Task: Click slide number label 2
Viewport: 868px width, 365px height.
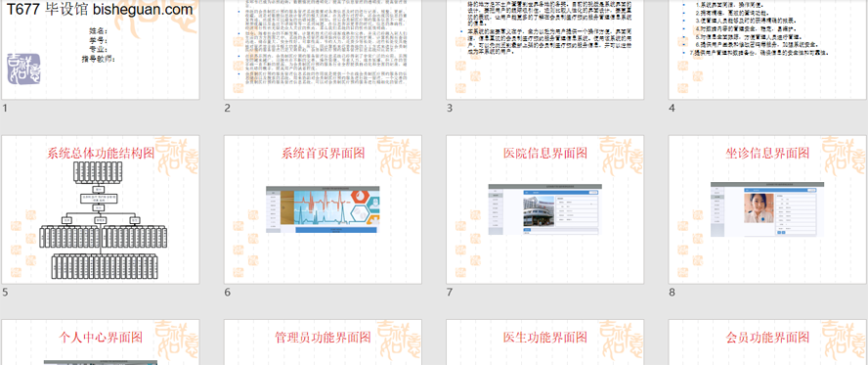Action: click(x=228, y=109)
